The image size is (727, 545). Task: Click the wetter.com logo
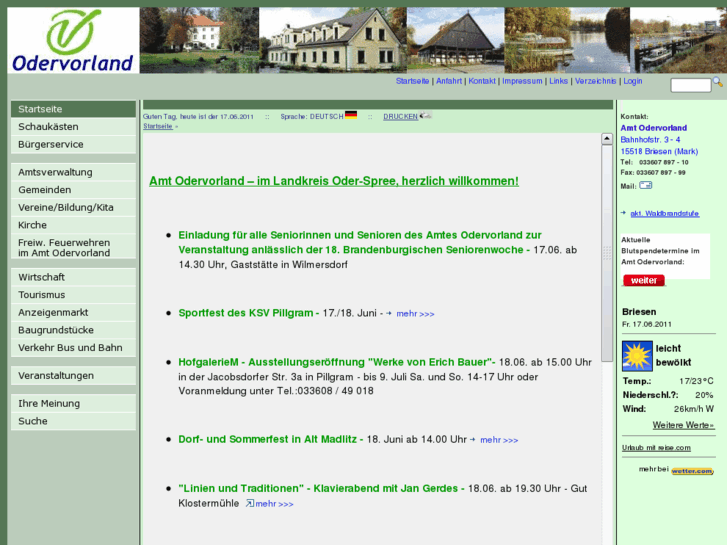[x=692, y=471]
